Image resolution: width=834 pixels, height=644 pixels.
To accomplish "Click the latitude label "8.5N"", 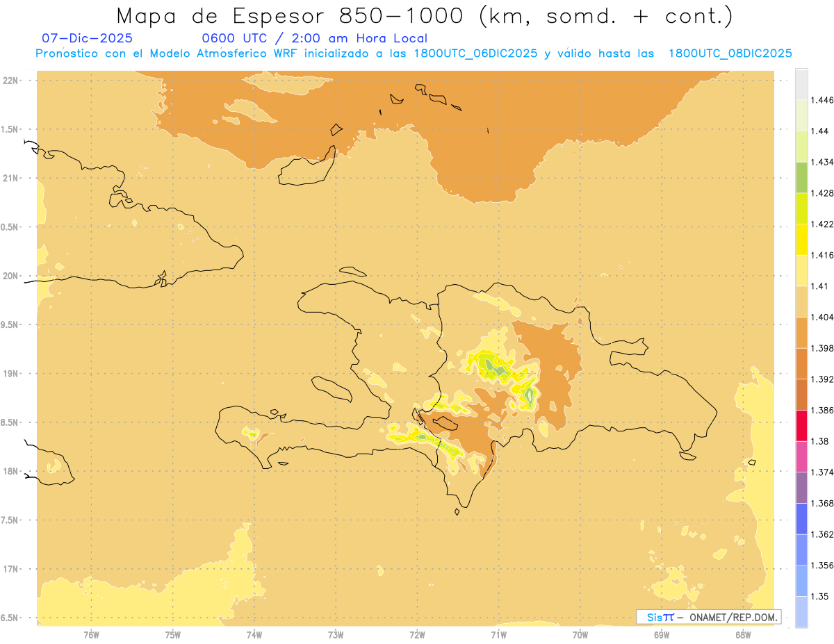I will (10, 422).
